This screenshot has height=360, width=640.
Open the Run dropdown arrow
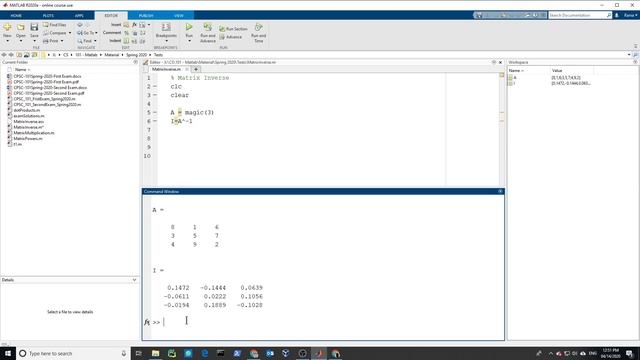click(189, 41)
